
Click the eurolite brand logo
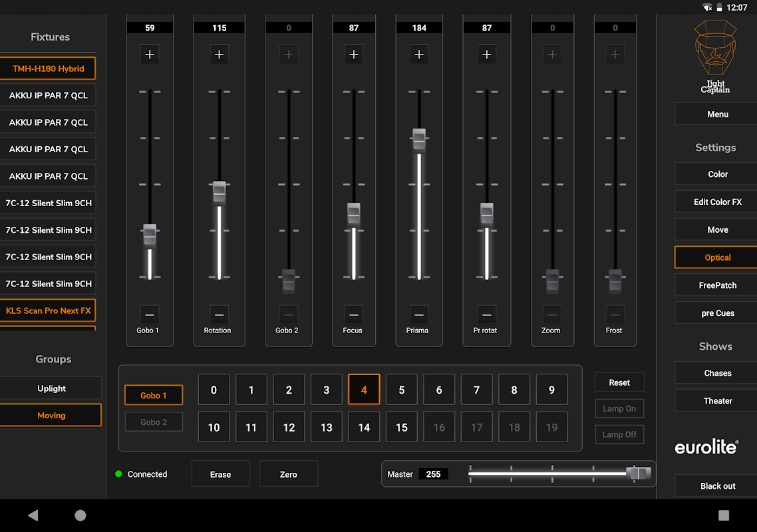point(706,447)
